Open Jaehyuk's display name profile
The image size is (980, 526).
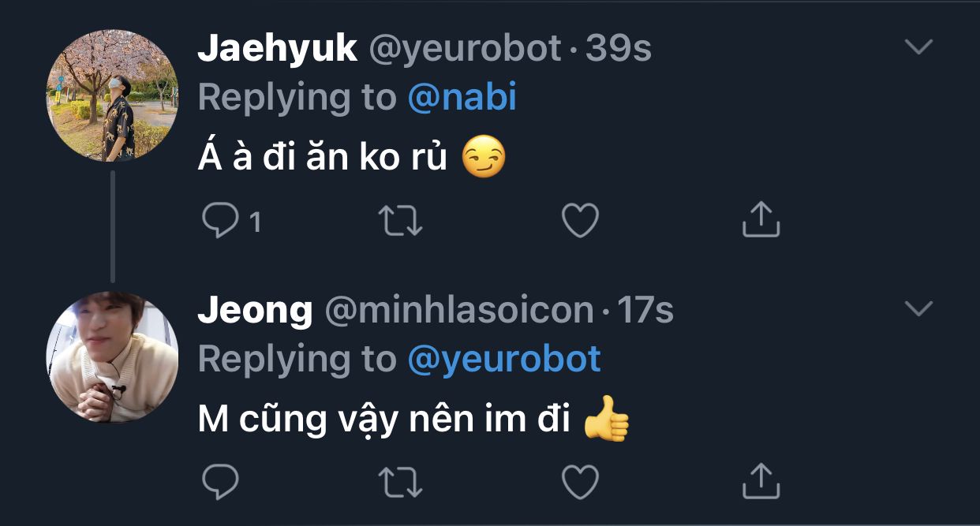[277, 49]
